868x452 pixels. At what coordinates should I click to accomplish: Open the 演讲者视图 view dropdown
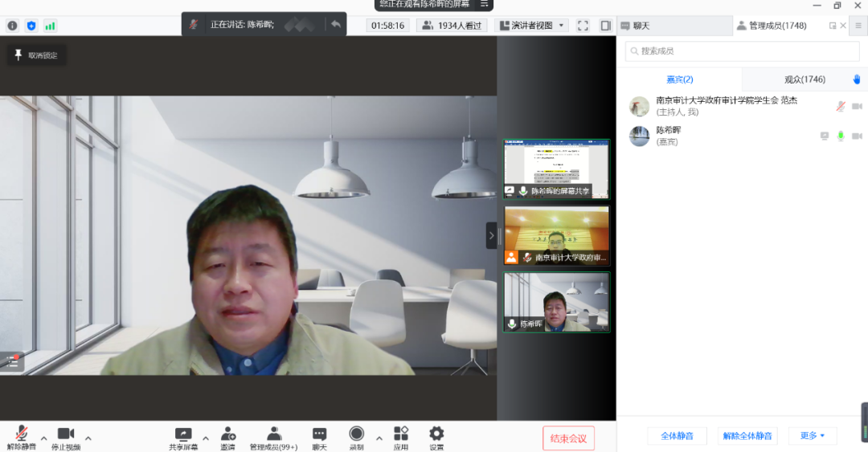[x=533, y=26]
